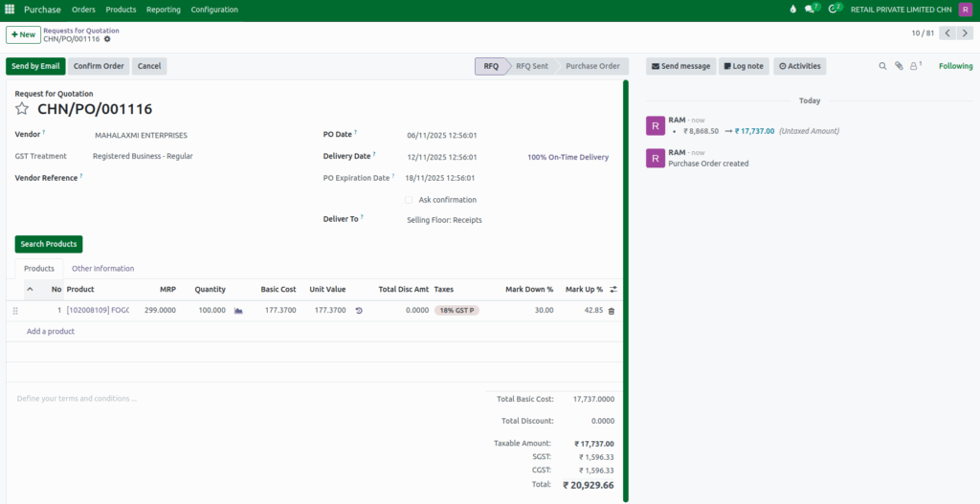
Task: Select the Purchase Order status stage
Action: pyautogui.click(x=592, y=66)
